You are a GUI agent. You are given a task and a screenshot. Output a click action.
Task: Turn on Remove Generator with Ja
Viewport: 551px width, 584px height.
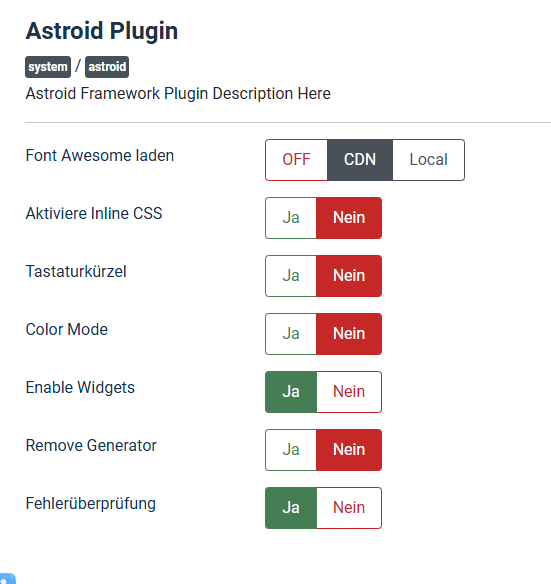point(291,450)
